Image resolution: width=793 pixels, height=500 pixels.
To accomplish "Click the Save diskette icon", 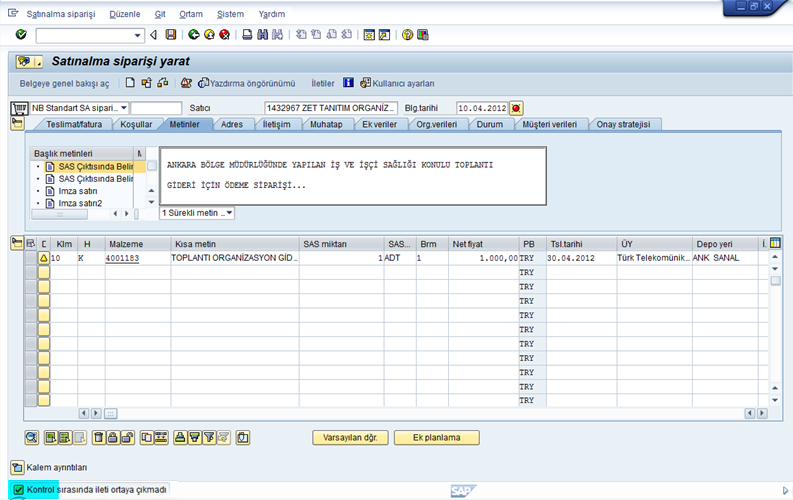I will pyautogui.click(x=171, y=34).
